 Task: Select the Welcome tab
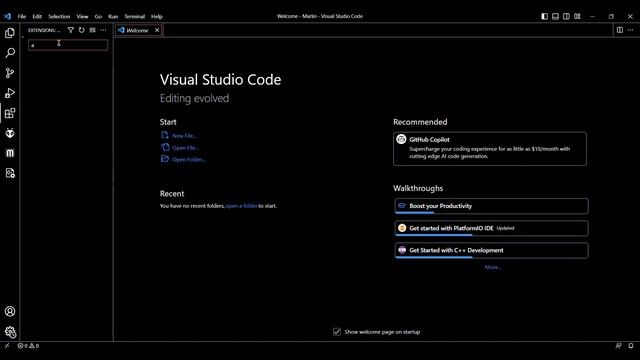coord(138,30)
